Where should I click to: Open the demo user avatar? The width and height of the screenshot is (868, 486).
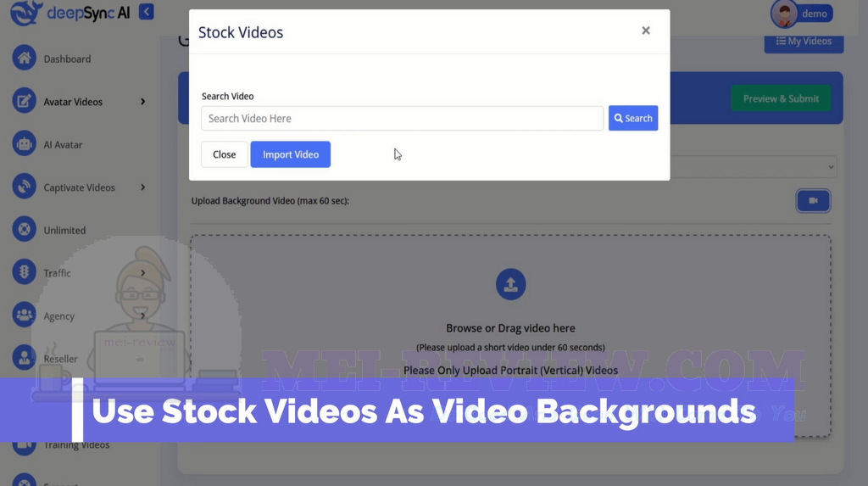(784, 14)
